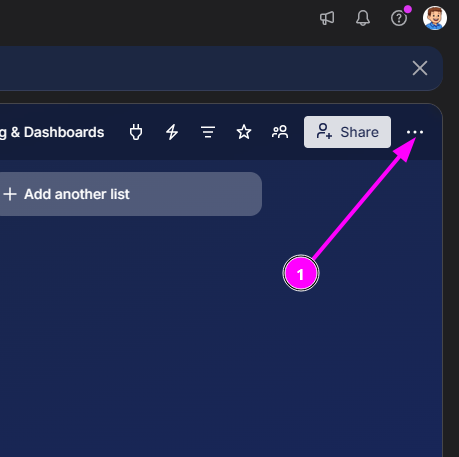Open the board menu three-dots icon

coord(415,132)
